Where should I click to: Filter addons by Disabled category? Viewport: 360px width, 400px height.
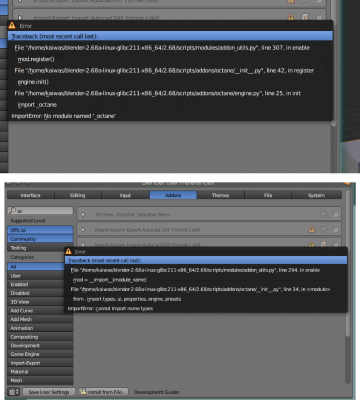(x=36, y=293)
